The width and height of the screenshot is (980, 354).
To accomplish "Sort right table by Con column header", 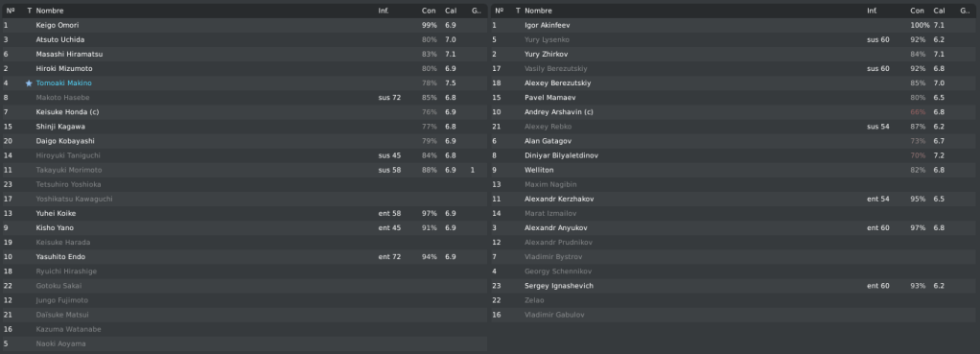I will click(917, 11).
